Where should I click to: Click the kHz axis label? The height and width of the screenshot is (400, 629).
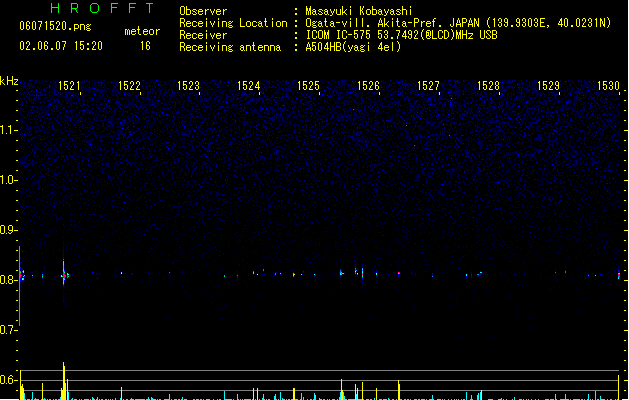point(9,81)
